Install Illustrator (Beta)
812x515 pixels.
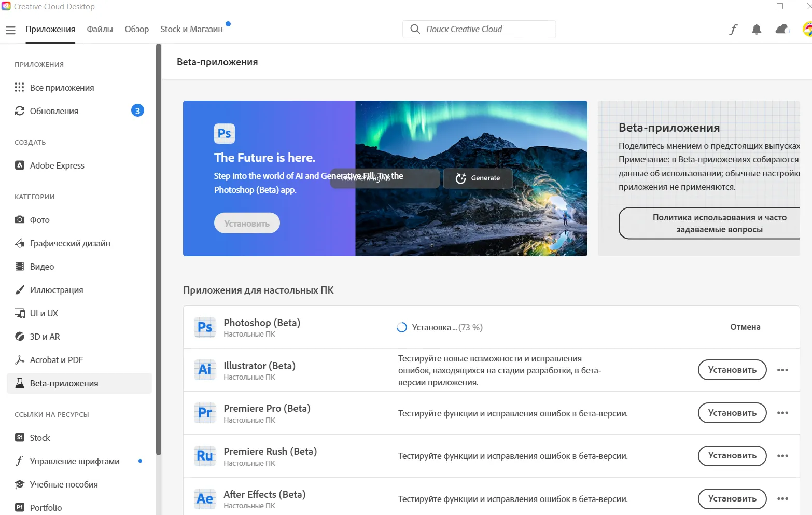coord(732,370)
